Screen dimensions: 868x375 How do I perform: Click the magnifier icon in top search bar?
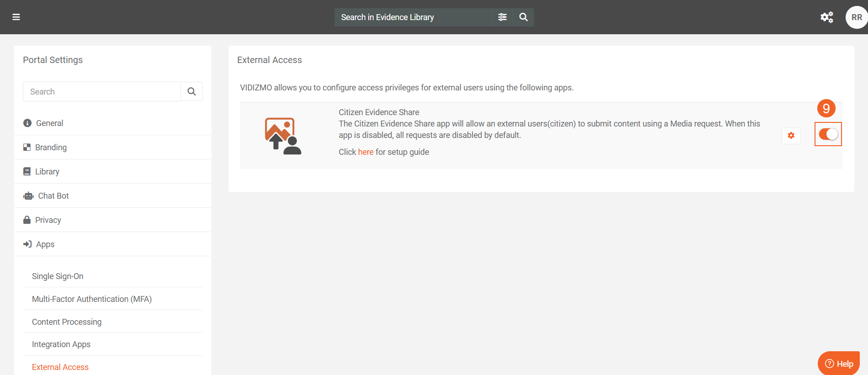point(524,17)
